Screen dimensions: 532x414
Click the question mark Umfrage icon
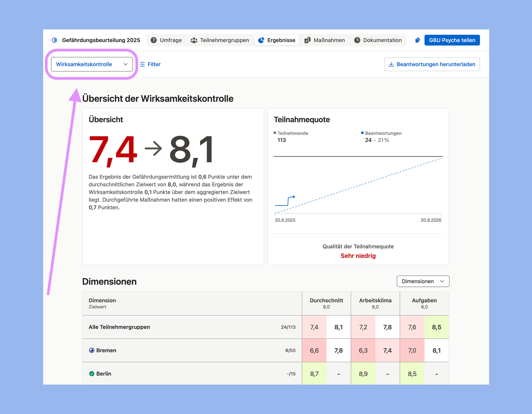(x=154, y=40)
